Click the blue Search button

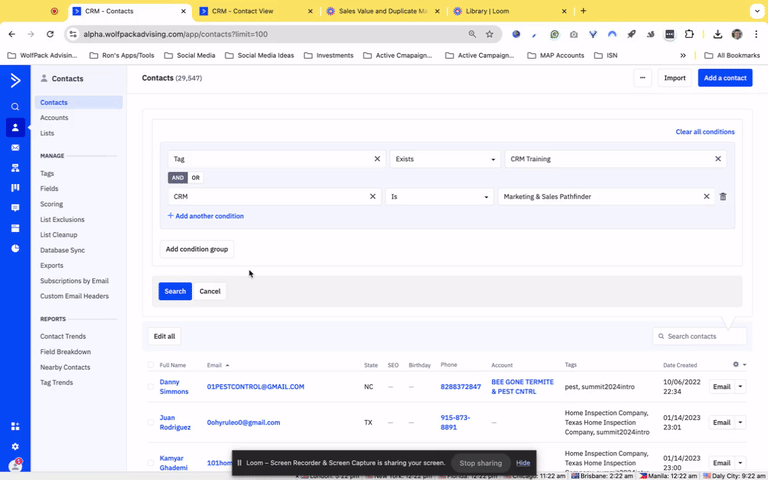pyautogui.click(x=175, y=291)
